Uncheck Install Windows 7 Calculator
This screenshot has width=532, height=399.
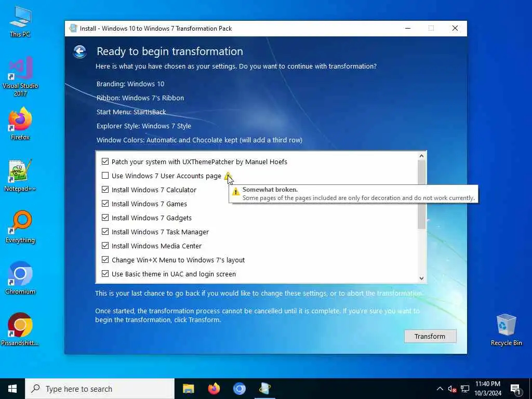(105, 189)
